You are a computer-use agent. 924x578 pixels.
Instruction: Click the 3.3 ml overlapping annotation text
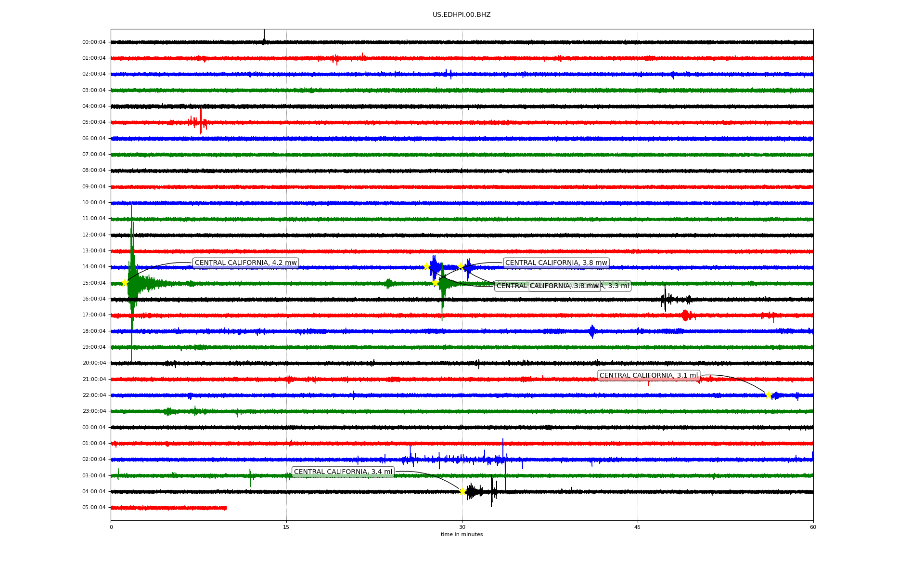(x=618, y=286)
